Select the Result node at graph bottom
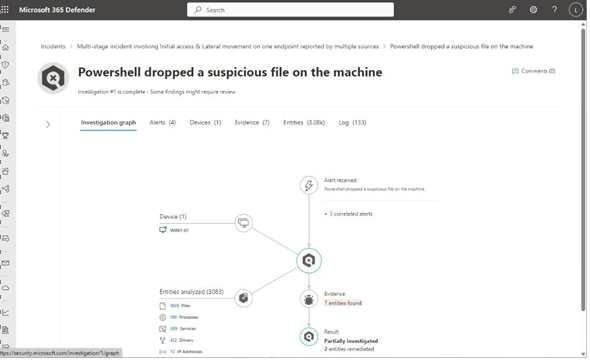This screenshot has height=360, width=590. pyautogui.click(x=309, y=336)
